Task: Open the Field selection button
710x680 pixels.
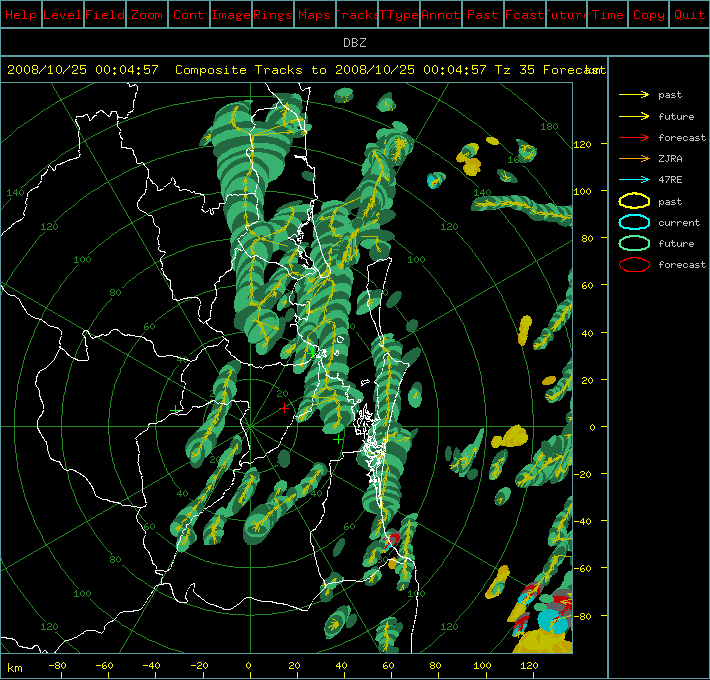Action: [x=104, y=15]
